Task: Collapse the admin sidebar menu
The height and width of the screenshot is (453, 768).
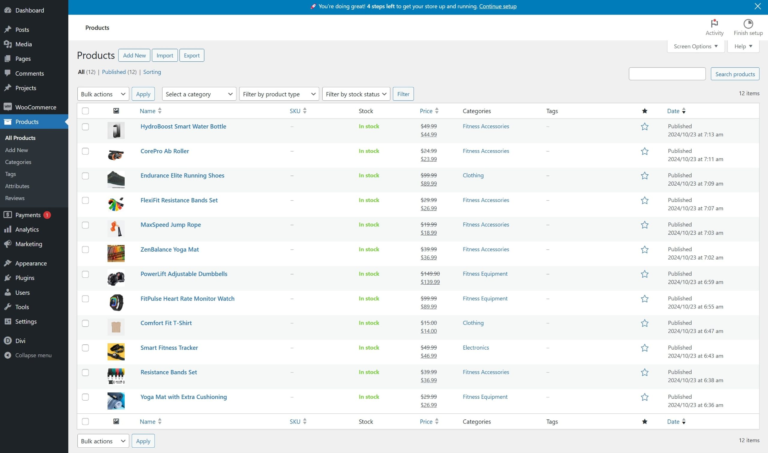Action: 32,355
